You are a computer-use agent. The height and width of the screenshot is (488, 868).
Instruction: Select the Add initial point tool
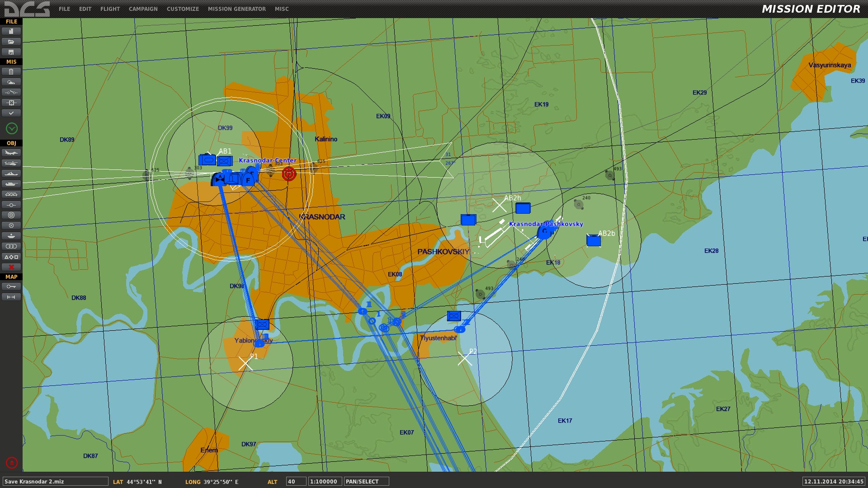coord(11,205)
